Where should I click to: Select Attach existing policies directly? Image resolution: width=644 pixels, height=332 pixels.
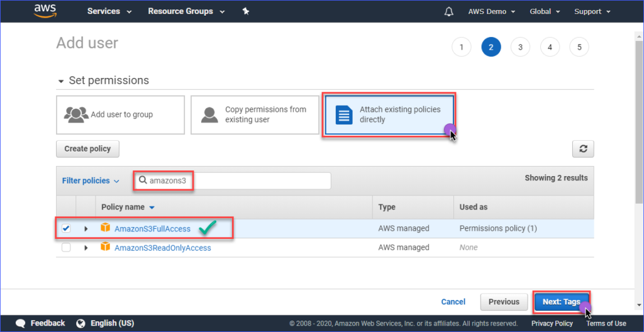click(x=389, y=114)
